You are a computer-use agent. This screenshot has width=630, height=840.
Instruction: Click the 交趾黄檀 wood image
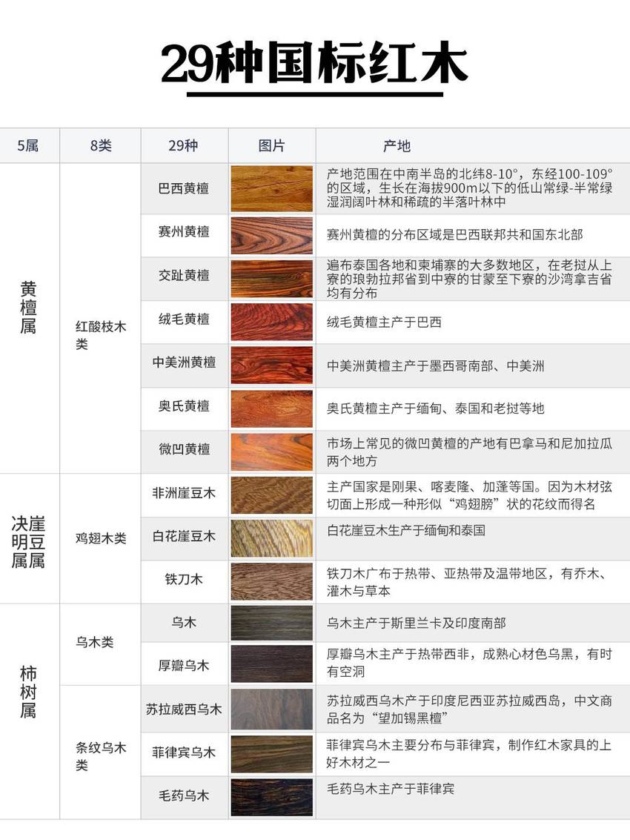(x=271, y=279)
